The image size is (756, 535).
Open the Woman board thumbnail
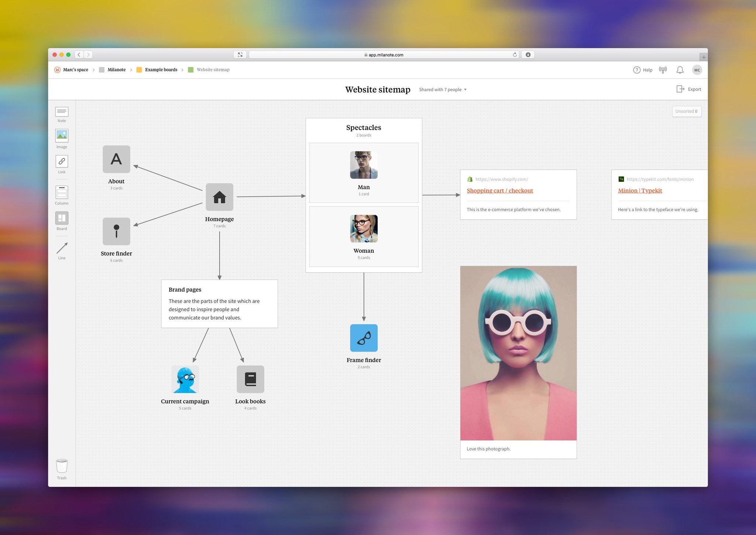click(x=364, y=229)
